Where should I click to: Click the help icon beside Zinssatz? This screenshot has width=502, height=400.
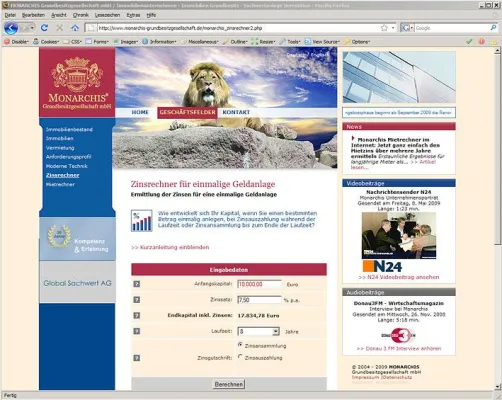(137, 300)
